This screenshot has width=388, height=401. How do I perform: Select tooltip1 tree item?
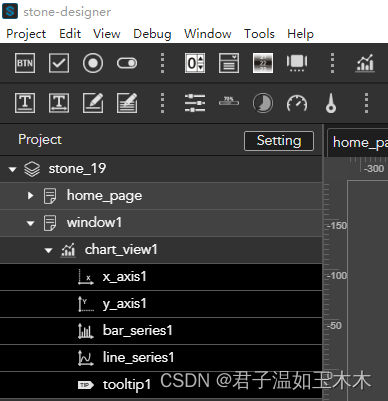pos(161,385)
